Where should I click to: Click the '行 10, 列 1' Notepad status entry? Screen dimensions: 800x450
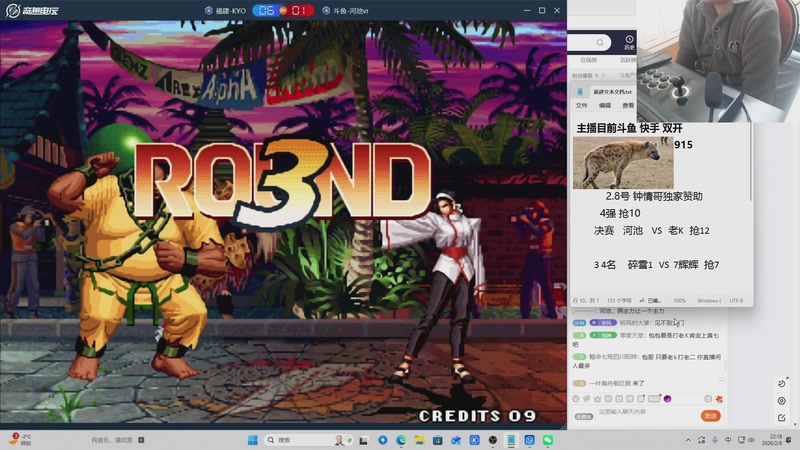[586, 301]
